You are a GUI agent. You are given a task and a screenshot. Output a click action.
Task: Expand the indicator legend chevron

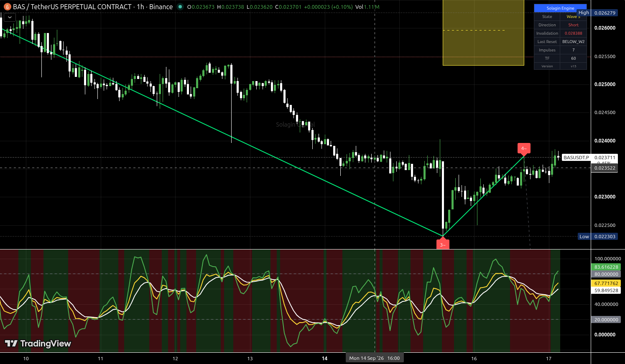pyautogui.click(x=9, y=18)
